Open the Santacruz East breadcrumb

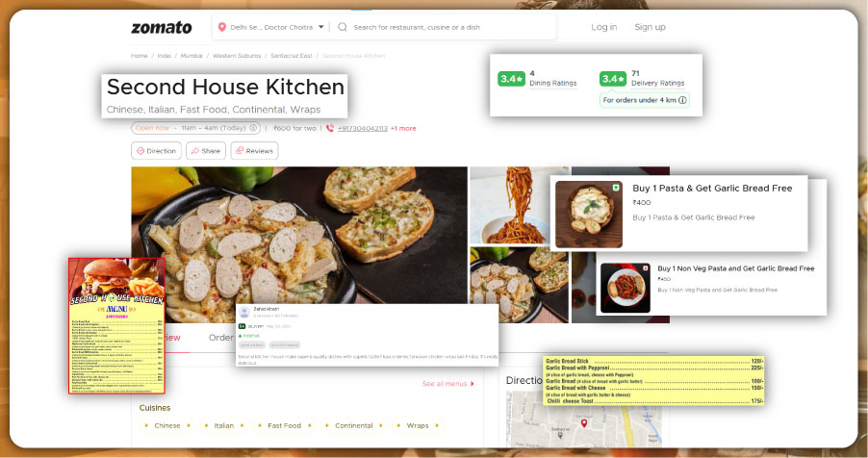[296, 56]
